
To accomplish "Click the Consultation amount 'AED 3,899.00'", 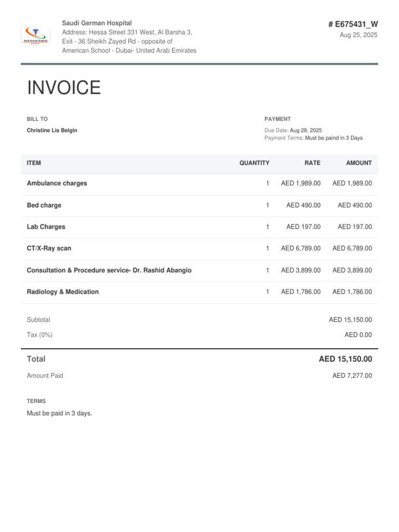I will pyautogui.click(x=352, y=270).
